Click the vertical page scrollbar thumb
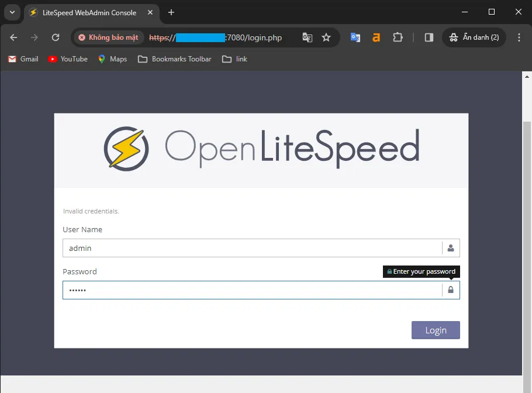The height and width of the screenshot is (393, 532). (x=527, y=256)
